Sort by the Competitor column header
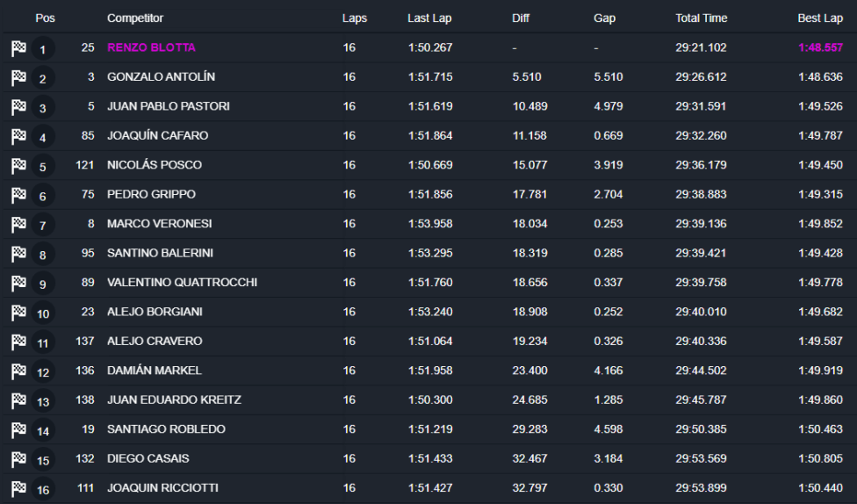Viewport: 857px width, 504px height. coord(135,18)
